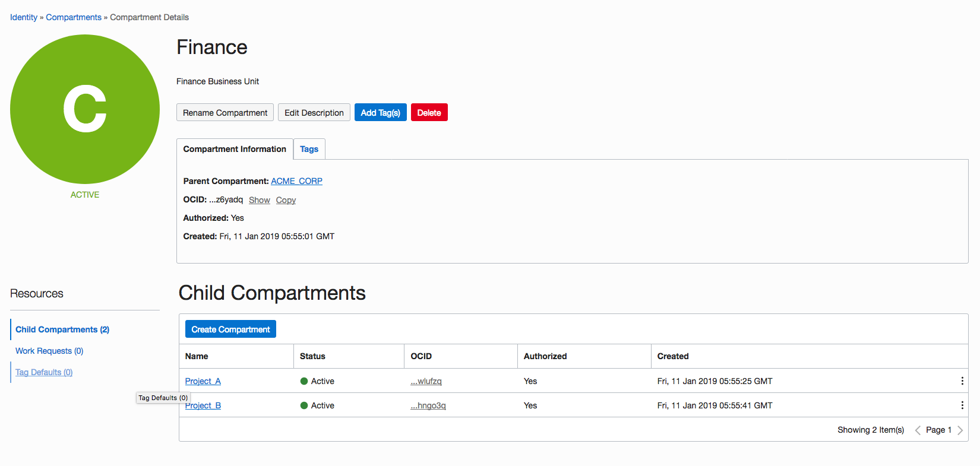Delete the Finance compartment

pos(429,113)
